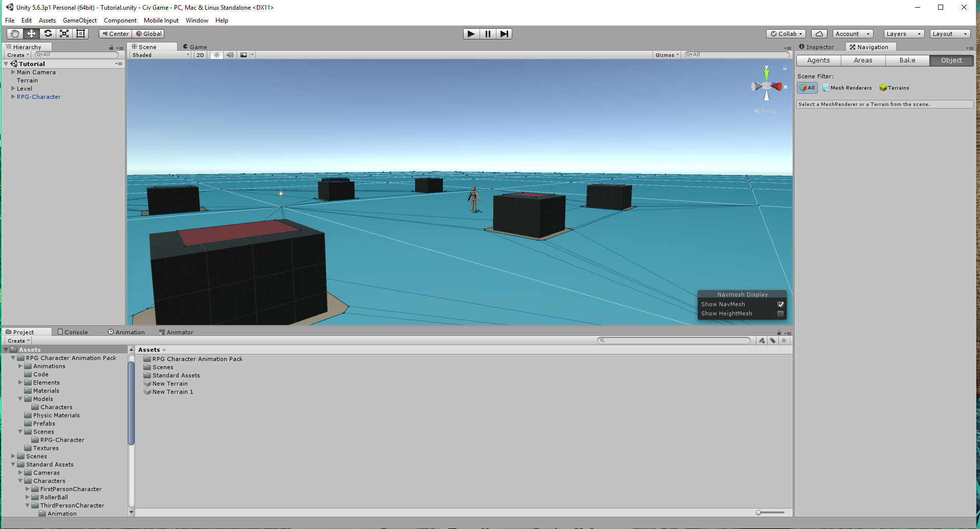The width and height of the screenshot is (980, 529).
Task: Select the Rotate tool
Action: pos(48,33)
